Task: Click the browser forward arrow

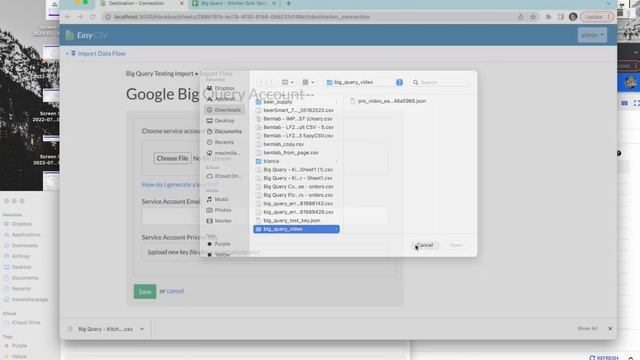Action: click(x=80, y=17)
